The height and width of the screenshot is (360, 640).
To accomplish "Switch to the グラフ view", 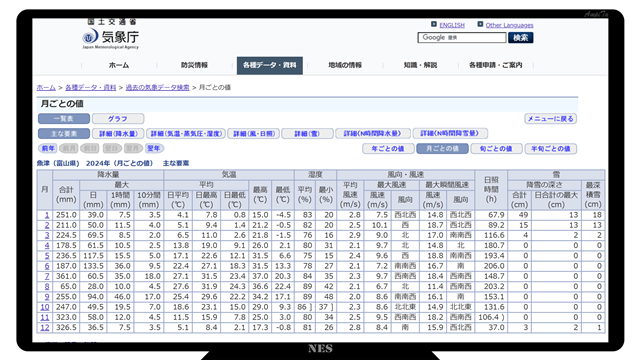I will (x=118, y=119).
